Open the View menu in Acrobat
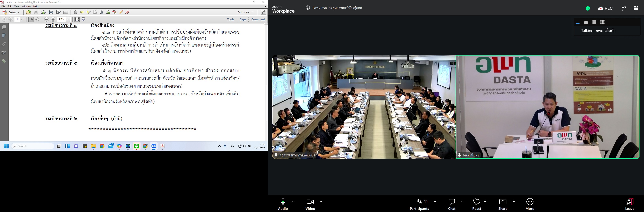 pos(17,6)
